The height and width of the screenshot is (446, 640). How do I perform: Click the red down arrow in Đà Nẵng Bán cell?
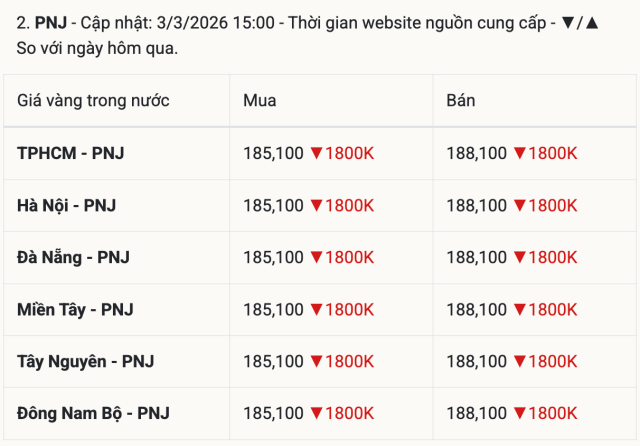point(519,258)
